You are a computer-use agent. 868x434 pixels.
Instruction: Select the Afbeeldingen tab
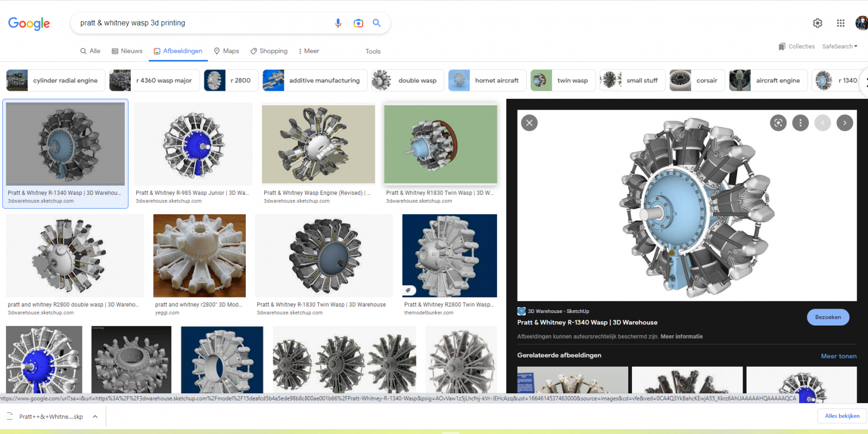click(x=178, y=51)
